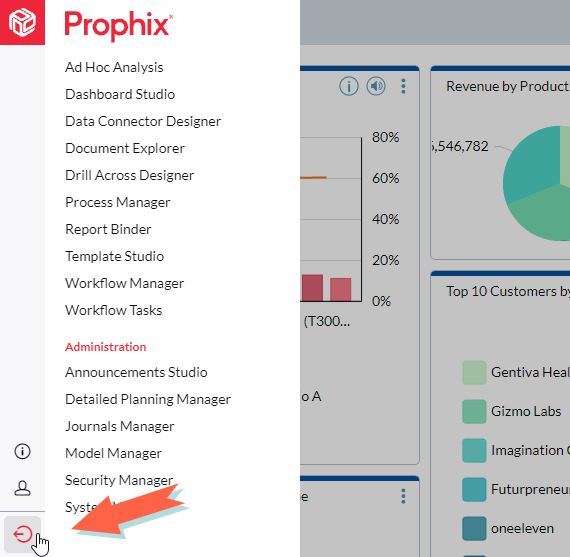Click the Gizmo Labs legend swatch

(x=474, y=411)
